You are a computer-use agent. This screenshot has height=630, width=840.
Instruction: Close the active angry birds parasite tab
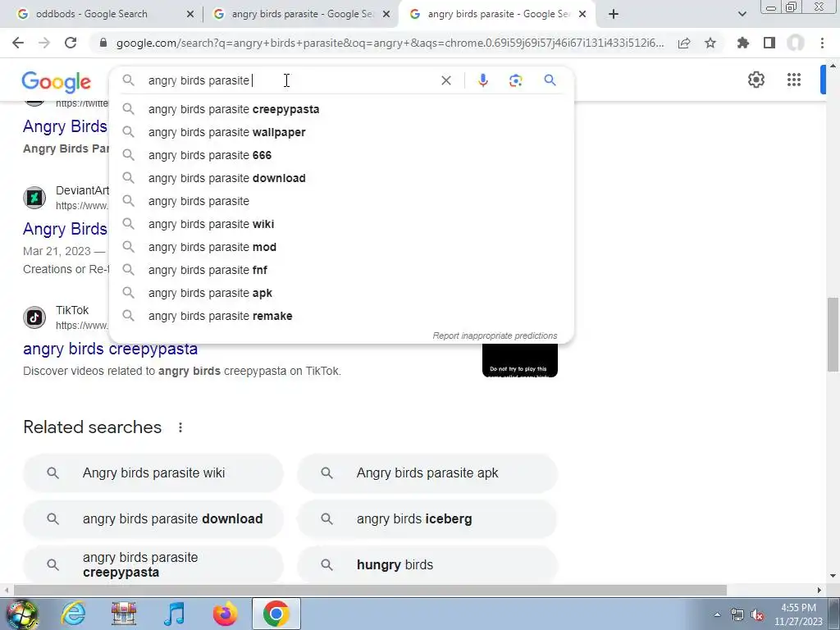583,15
